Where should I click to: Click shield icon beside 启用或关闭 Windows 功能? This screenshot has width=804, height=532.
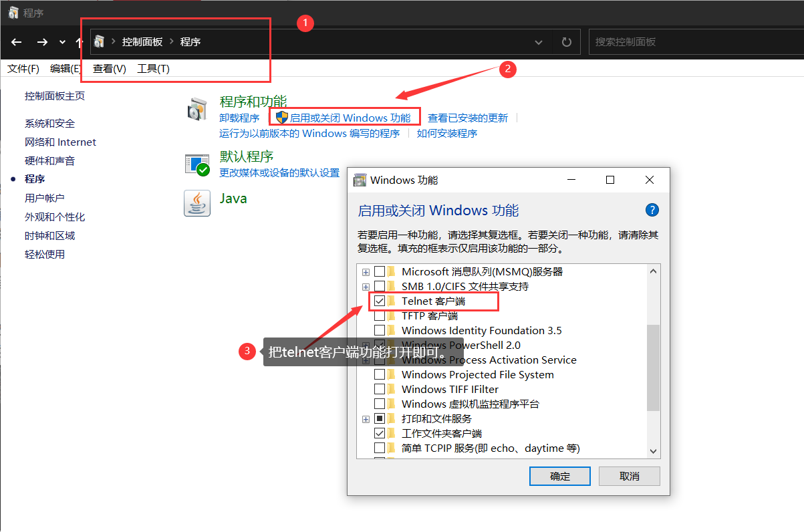pos(282,118)
